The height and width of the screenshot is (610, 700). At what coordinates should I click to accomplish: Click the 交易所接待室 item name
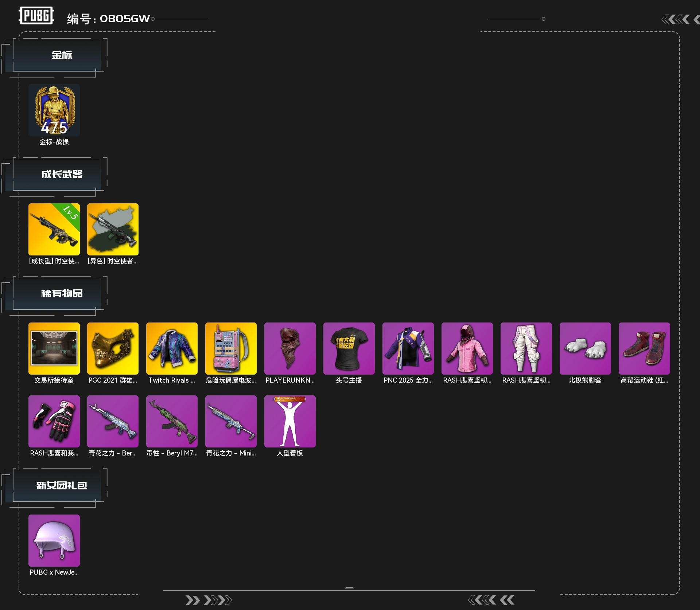[54, 380]
